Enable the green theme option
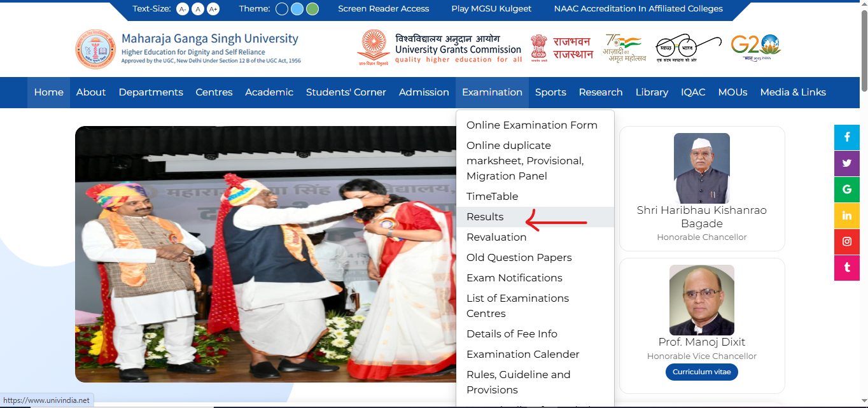This screenshot has height=408, width=868. pos(312,9)
